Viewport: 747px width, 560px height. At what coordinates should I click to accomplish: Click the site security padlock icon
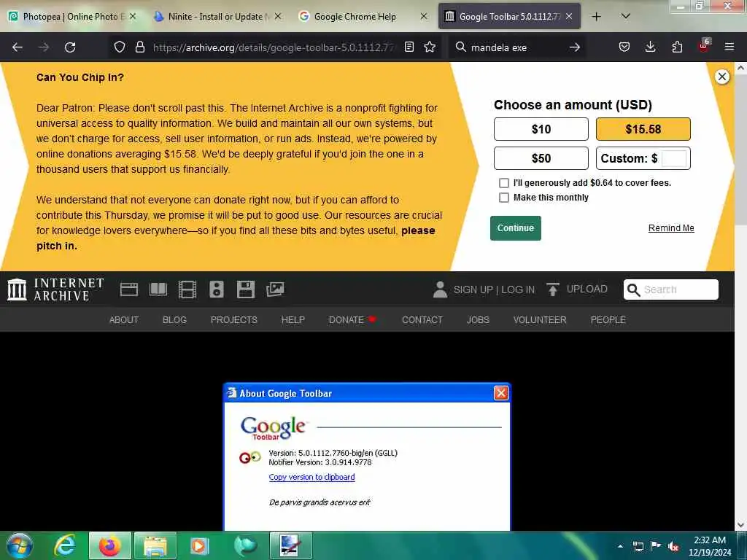139,47
